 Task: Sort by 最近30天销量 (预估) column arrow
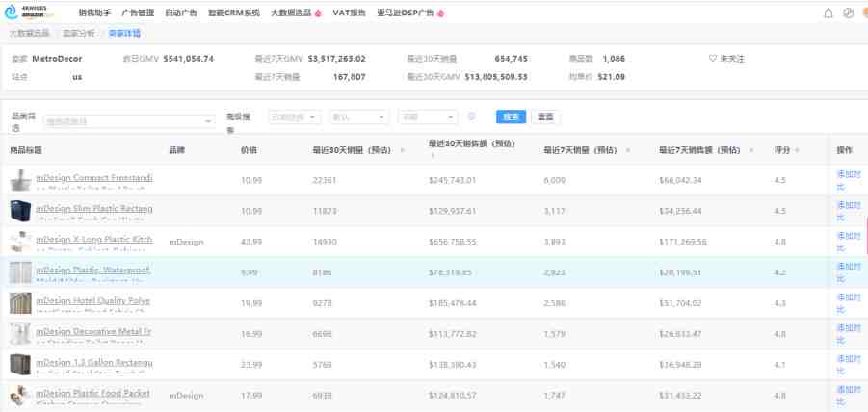click(x=403, y=150)
